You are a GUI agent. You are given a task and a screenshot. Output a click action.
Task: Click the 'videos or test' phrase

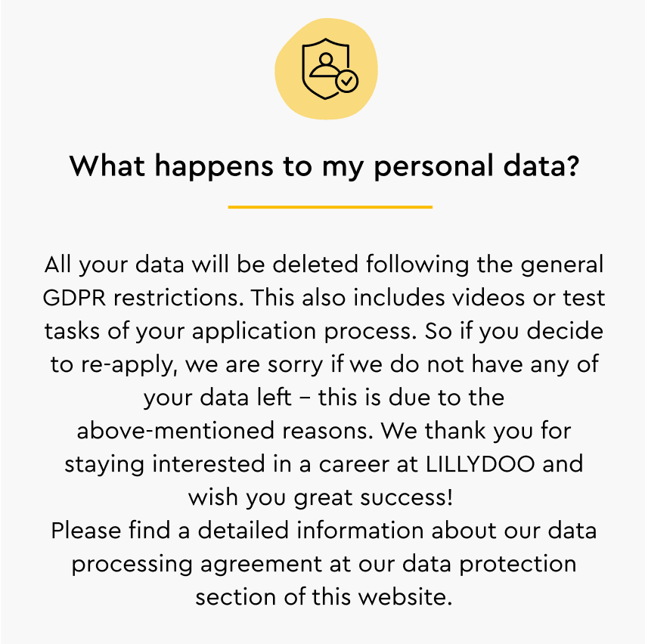(529, 298)
